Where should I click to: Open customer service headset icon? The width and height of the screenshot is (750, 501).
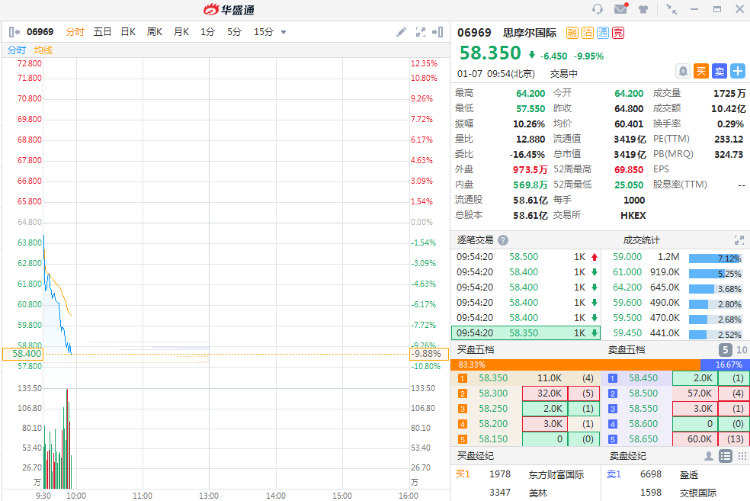coord(598,10)
